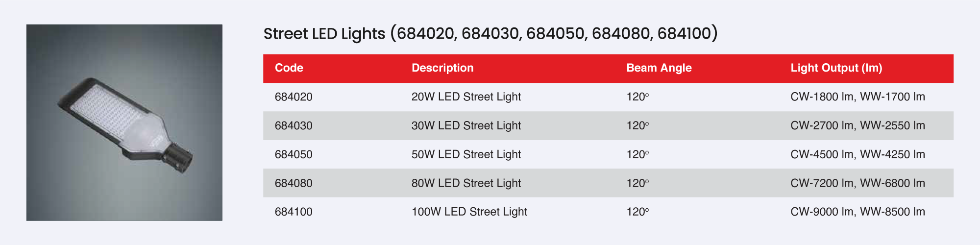Select 50W LED Street Light description
Image resolution: width=980 pixels, height=245 pixels.
[466, 155]
